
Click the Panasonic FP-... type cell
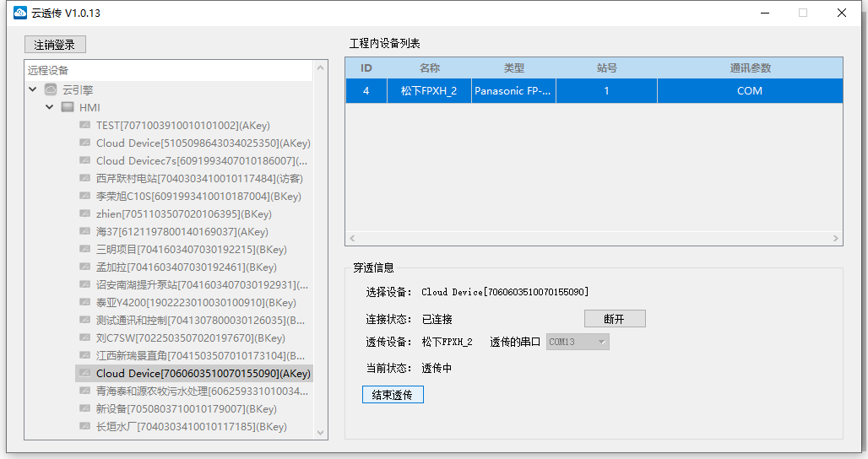[x=513, y=90]
